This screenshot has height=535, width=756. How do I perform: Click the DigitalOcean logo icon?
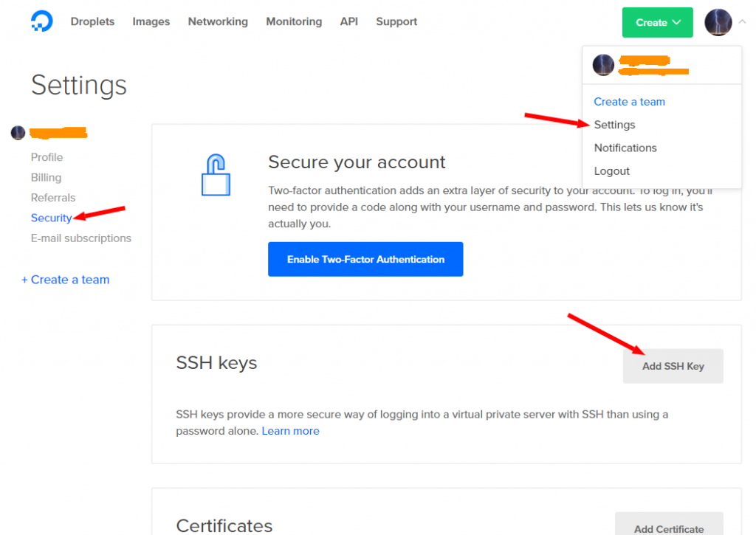click(x=41, y=21)
